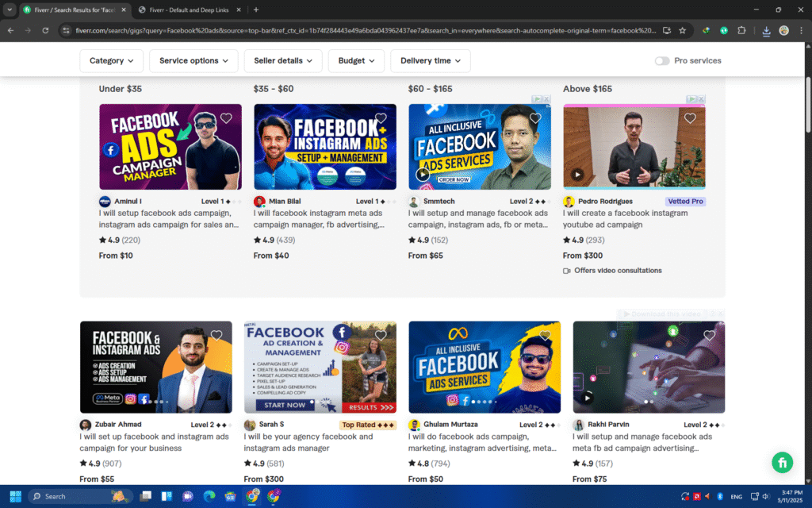This screenshot has width=812, height=508.
Task: Open the Budget filter dropdown
Action: pos(356,60)
